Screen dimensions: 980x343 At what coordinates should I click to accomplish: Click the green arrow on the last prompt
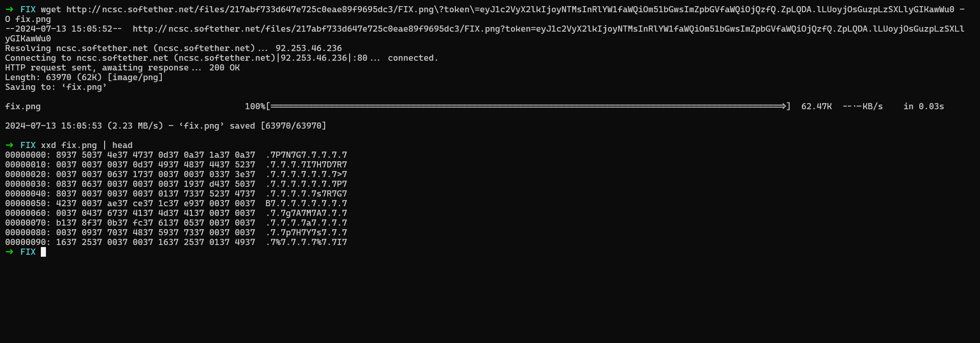(x=9, y=252)
